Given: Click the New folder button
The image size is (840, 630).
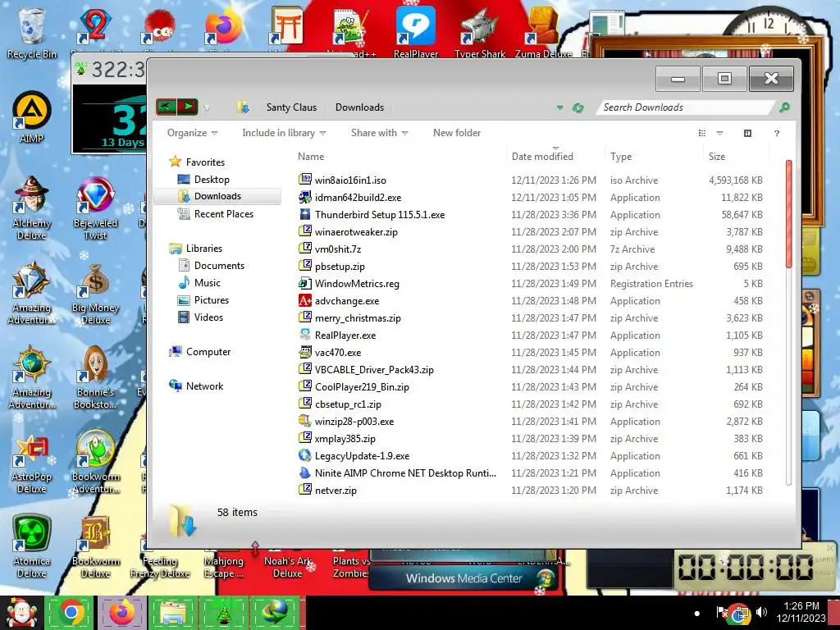Looking at the screenshot, I should (x=456, y=133).
